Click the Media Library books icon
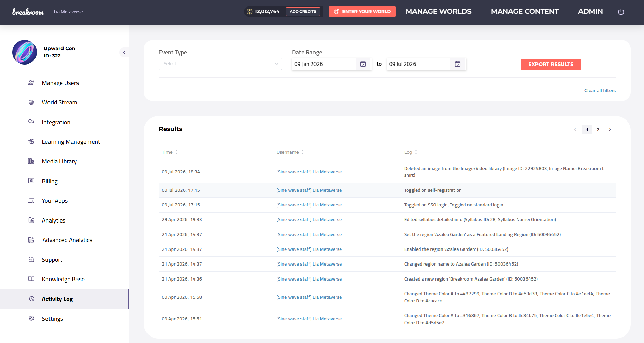This screenshot has width=644, height=343. tap(31, 161)
